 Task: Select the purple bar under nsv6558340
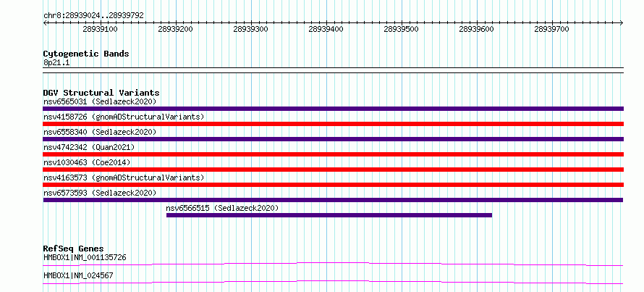(x=333, y=139)
